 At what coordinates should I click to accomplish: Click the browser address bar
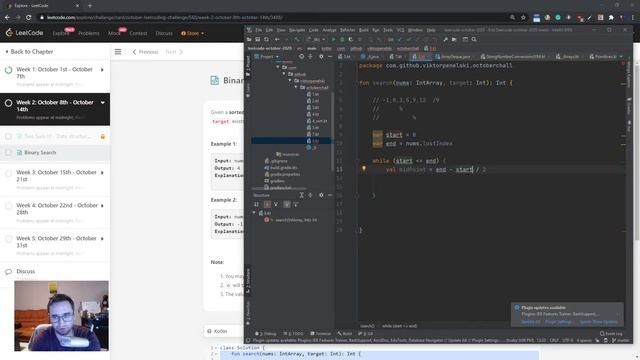pyautogui.click(x=273, y=18)
